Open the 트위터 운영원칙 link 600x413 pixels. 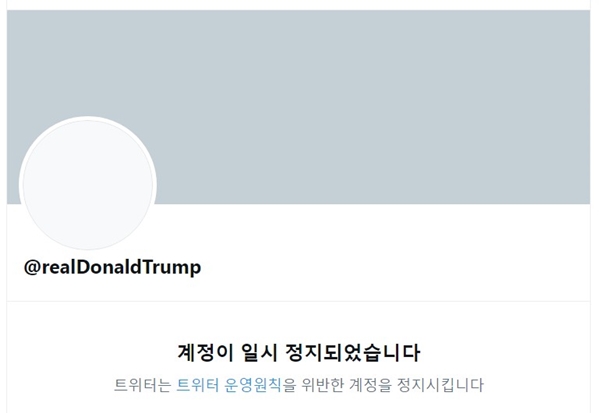point(228,385)
